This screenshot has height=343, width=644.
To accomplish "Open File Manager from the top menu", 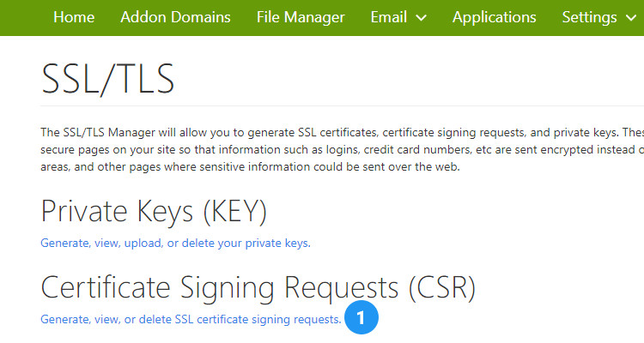I will click(x=301, y=17).
